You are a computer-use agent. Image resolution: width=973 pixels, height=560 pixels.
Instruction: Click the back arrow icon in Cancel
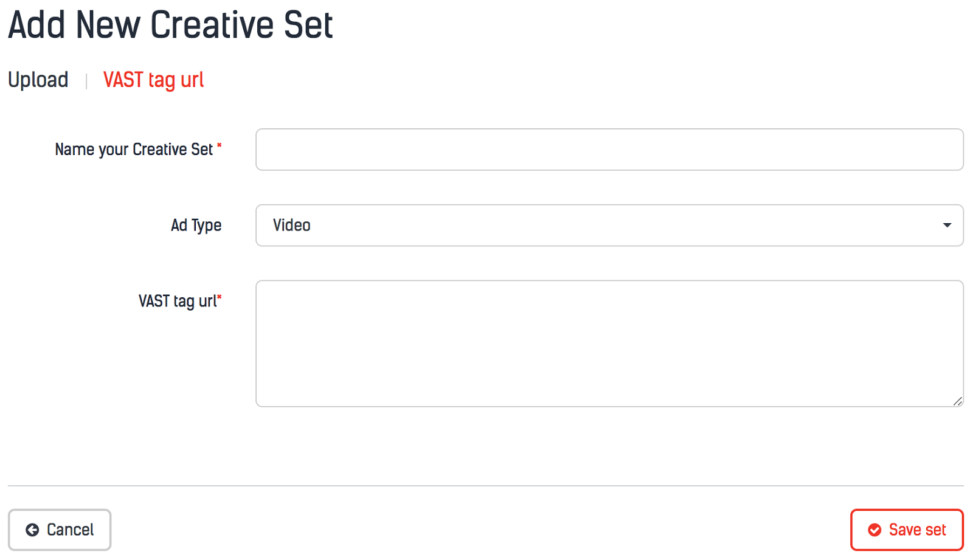click(x=32, y=530)
